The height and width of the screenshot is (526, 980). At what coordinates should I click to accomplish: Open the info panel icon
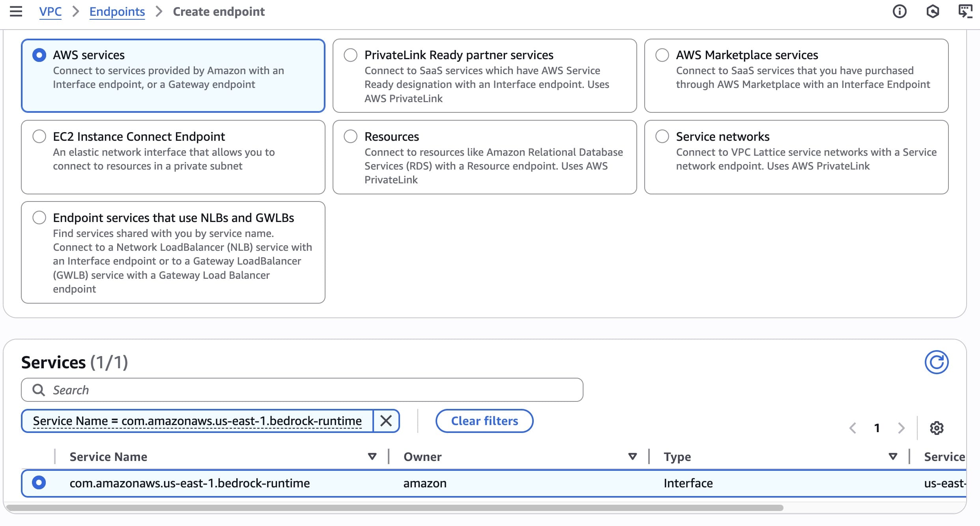point(900,11)
